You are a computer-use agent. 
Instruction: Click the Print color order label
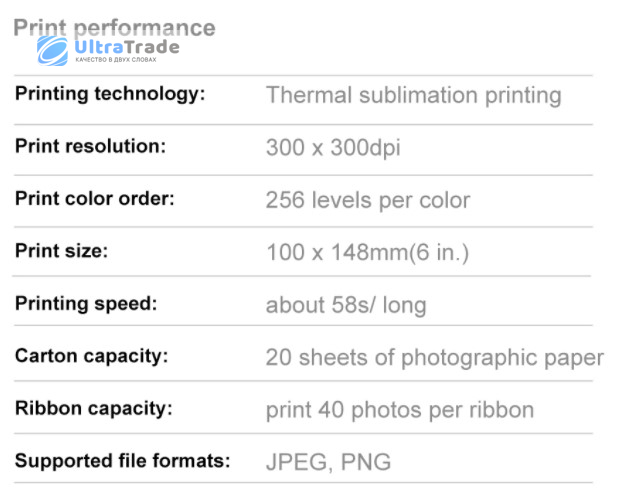tap(95, 199)
